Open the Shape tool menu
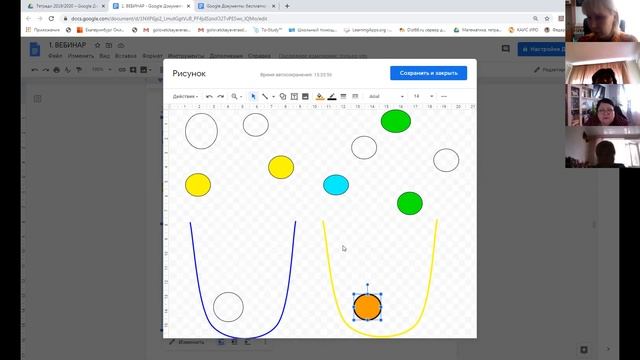This screenshot has height=360, width=640. coord(282,96)
